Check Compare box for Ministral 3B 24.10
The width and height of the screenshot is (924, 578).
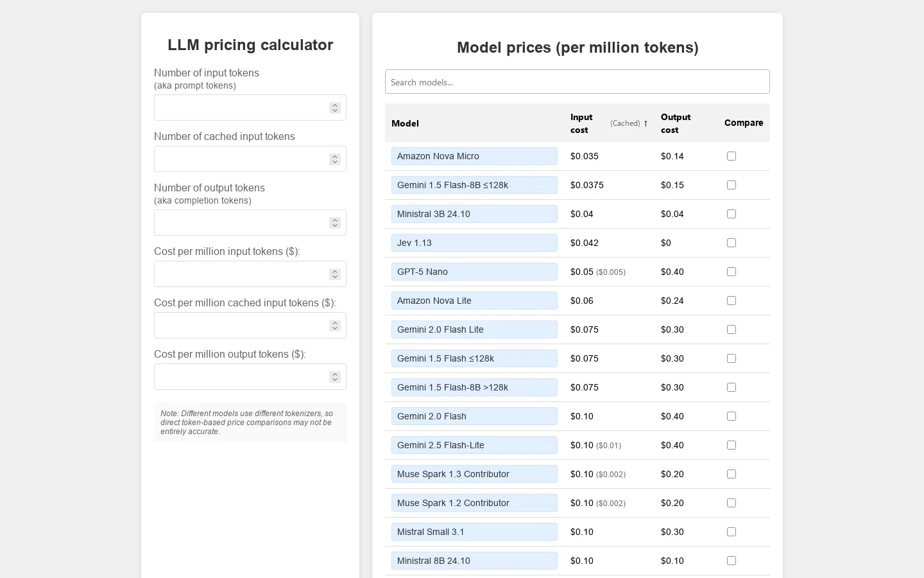coord(732,214)
